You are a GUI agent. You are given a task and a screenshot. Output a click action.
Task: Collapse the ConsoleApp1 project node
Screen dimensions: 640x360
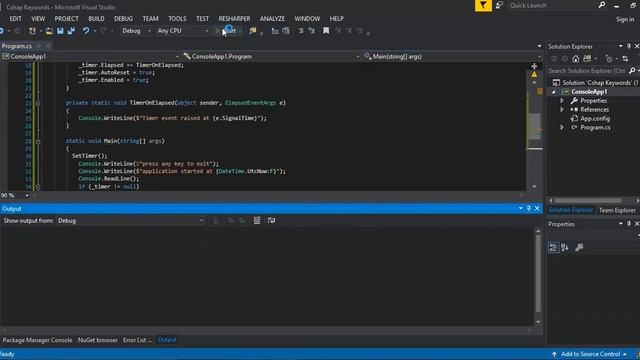click(554, 92)
